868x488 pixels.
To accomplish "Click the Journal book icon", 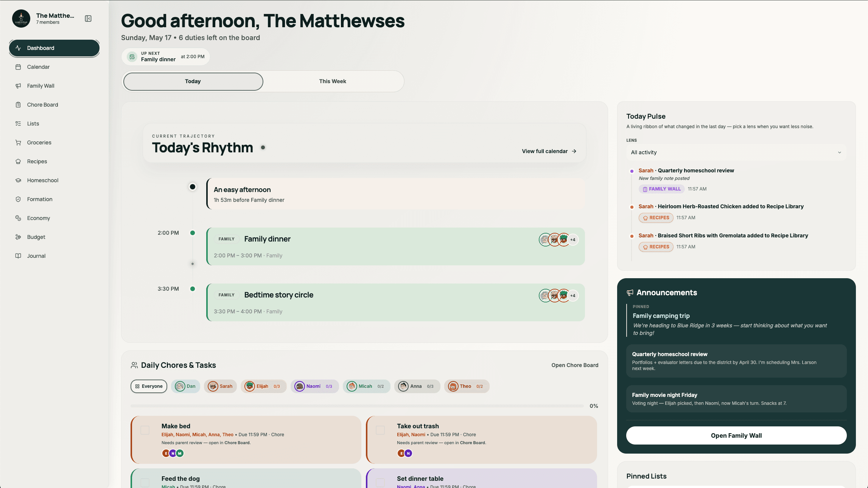I will pyautogui.click(x=18, y=256).
